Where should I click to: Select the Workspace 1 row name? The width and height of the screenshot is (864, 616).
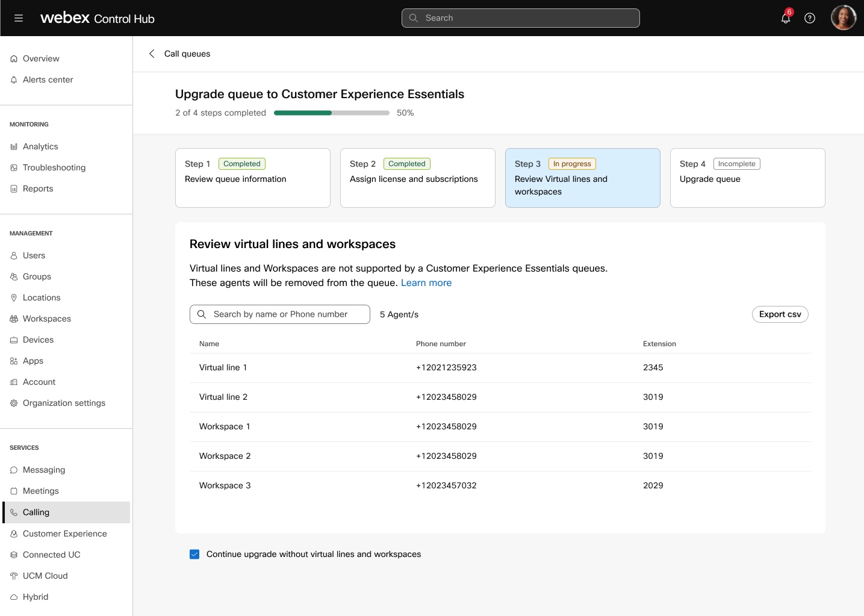225,426
